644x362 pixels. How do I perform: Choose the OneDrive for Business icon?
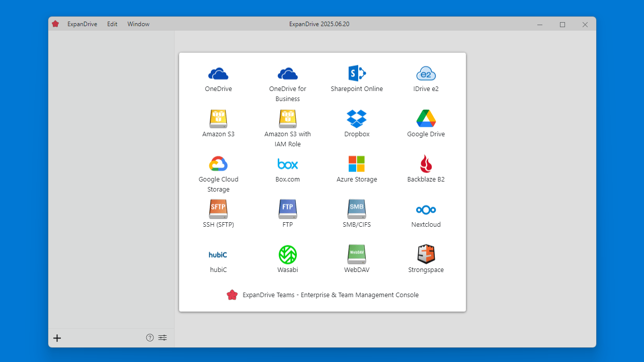click(x=288, y=74)
